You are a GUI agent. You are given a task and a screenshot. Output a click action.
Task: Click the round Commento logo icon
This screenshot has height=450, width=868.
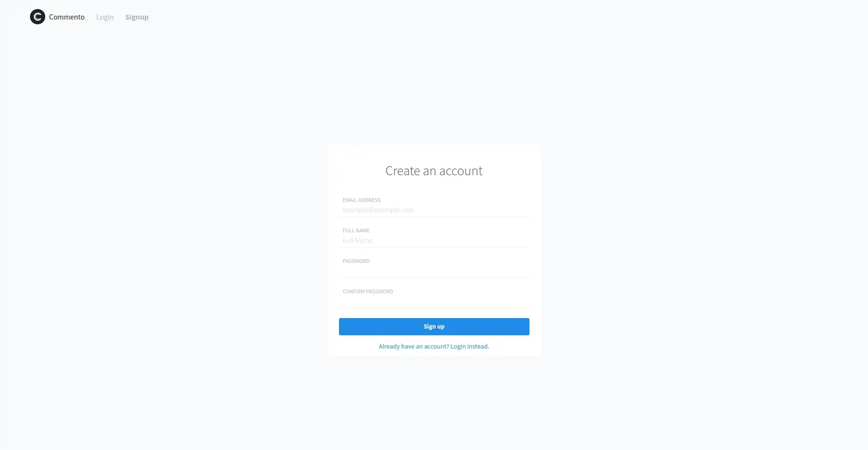click(38, 17)
